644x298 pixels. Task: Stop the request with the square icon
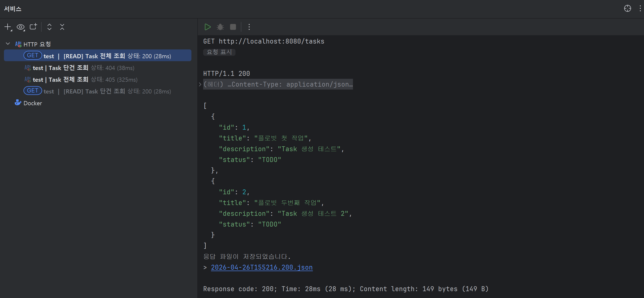(x=233, y=27)
